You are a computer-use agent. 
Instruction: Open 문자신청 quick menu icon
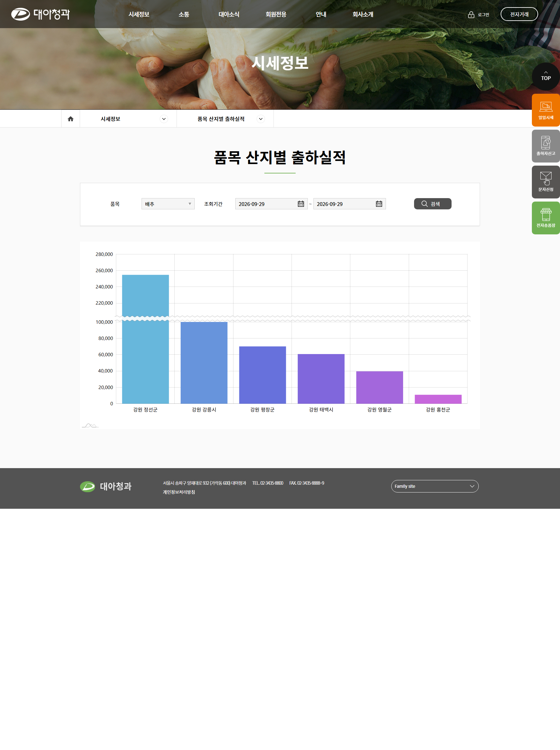pyautogui.click(x=546, y=182)
